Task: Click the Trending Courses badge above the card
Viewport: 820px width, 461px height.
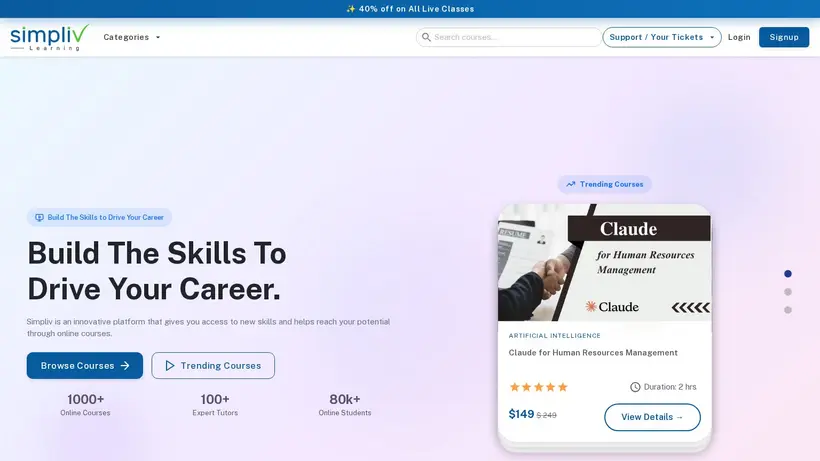Action: [605, 184]
